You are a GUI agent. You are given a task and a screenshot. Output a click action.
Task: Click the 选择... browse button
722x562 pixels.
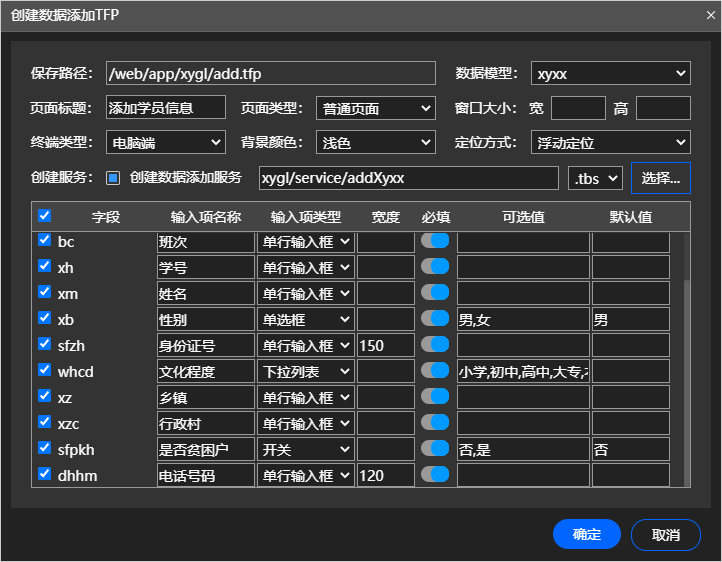coord(660,178)
